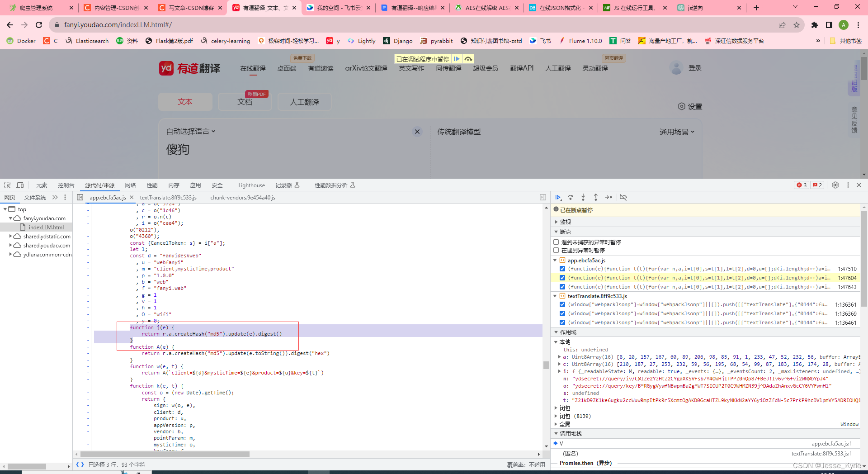Uncheck app.ebcfa5ac.js breakpoint at 1:47510
The width and height of the screenshot is (868, 474).
pos(562,269)
